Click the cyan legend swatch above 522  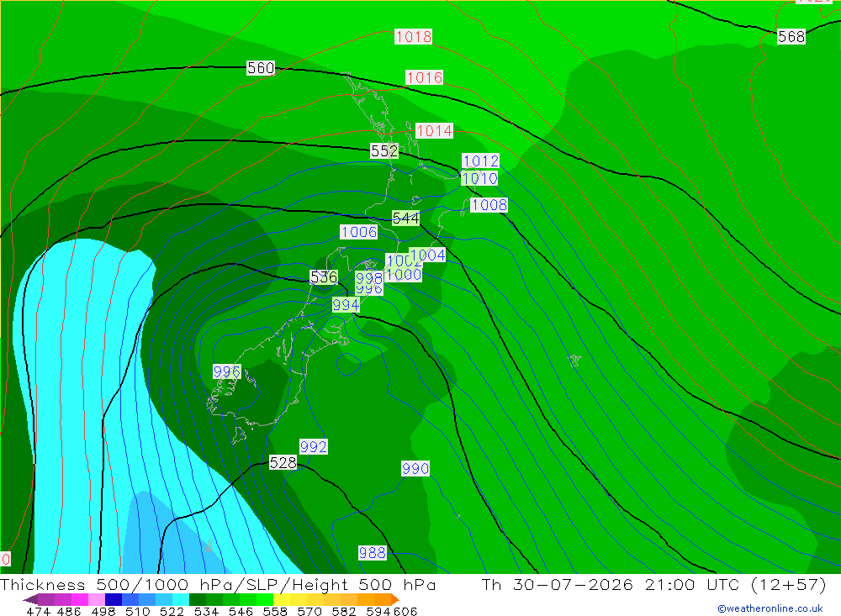tap(181, 599)
